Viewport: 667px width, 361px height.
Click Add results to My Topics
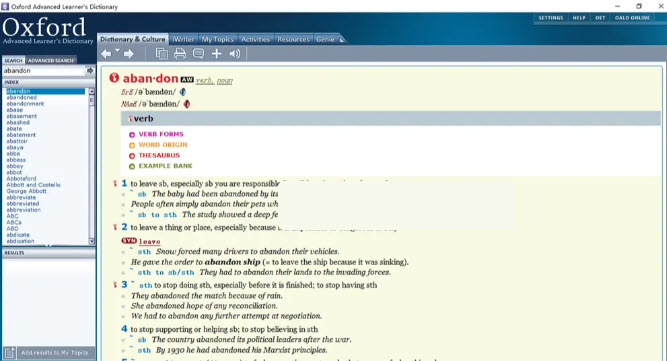[54, 352]
